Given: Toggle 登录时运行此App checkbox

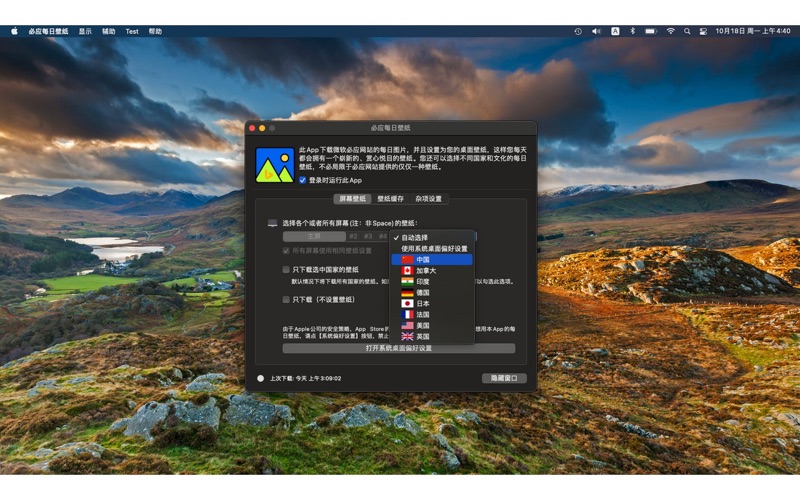Looking at the screenshot, I should coord(303,180).
